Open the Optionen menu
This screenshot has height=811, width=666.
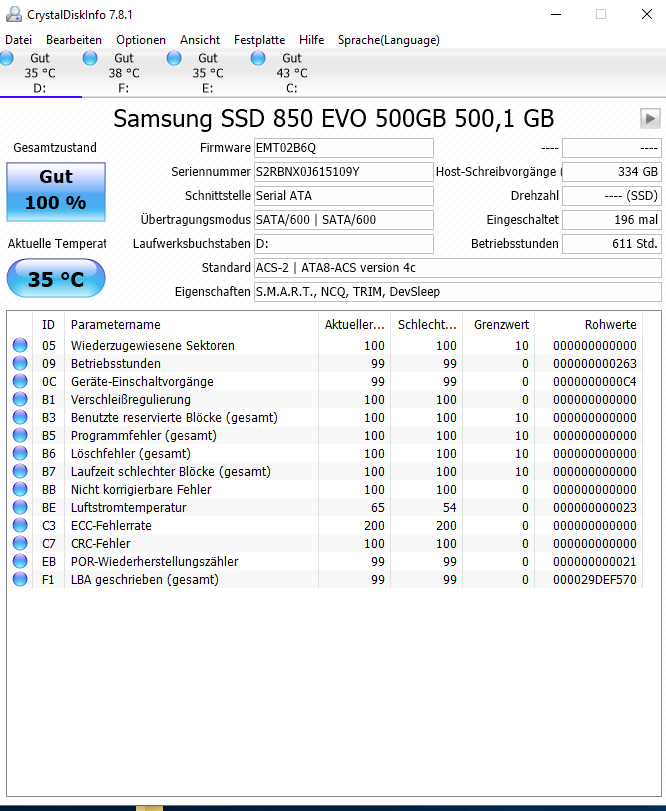[141, 40]
